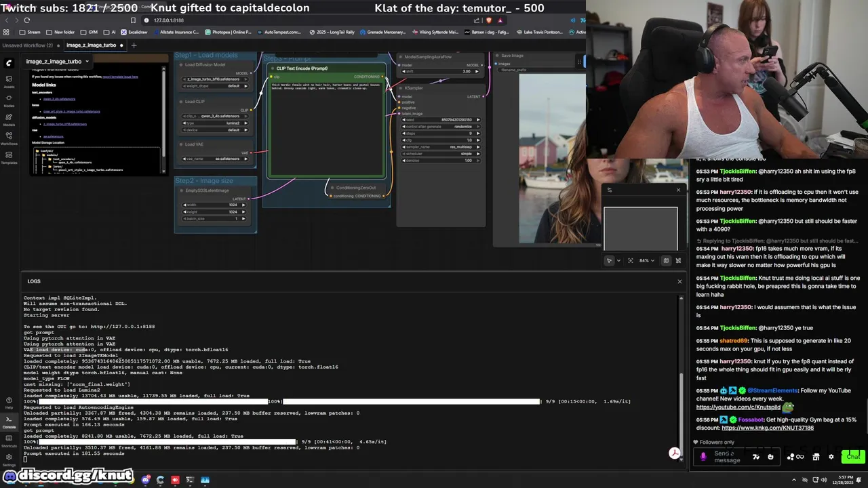Toggle EmptySD3LatentImage node collapse dot
The image size is (868, 488).
click(x=181, y=190)
